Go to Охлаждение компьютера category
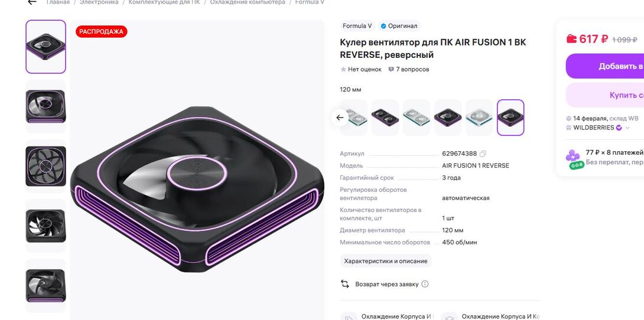644x320 pixels. pos(248,2)
